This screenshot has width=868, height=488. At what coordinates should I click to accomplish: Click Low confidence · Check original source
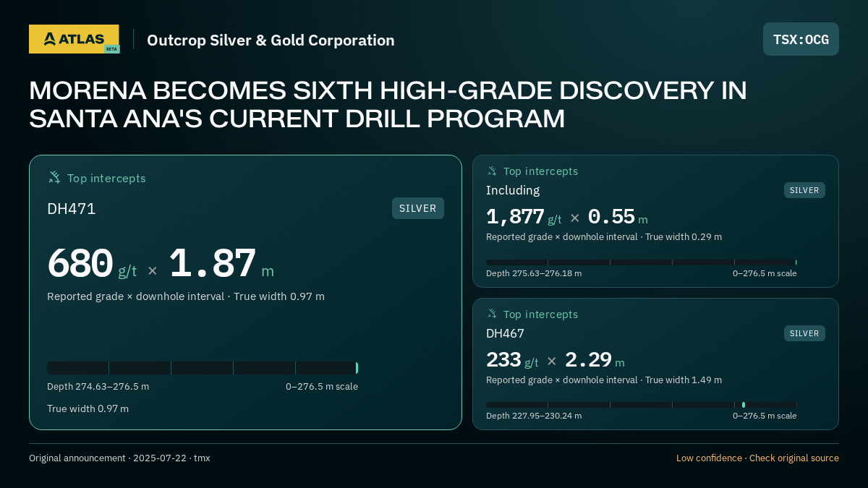(757, 458)
